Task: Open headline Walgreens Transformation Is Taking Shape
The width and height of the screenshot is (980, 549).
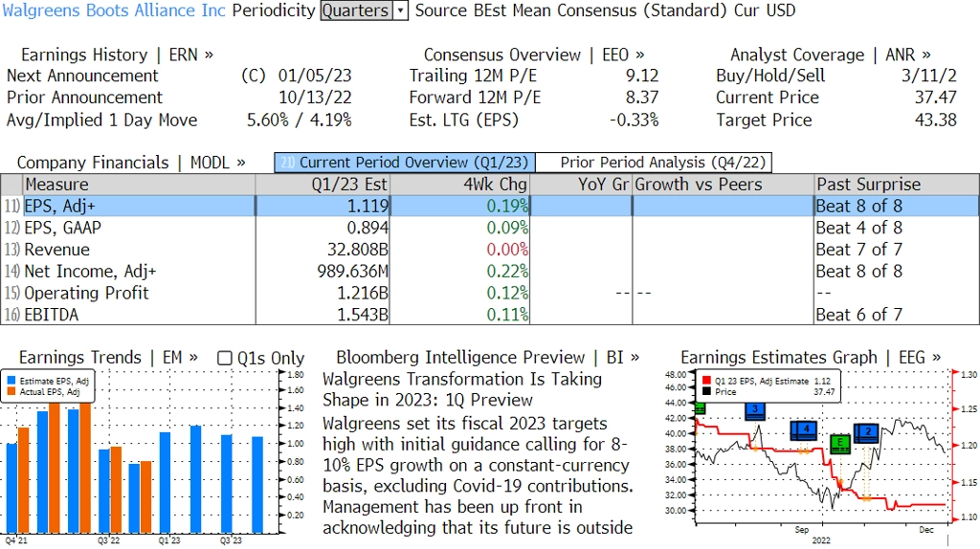Action: coord(462,389)
